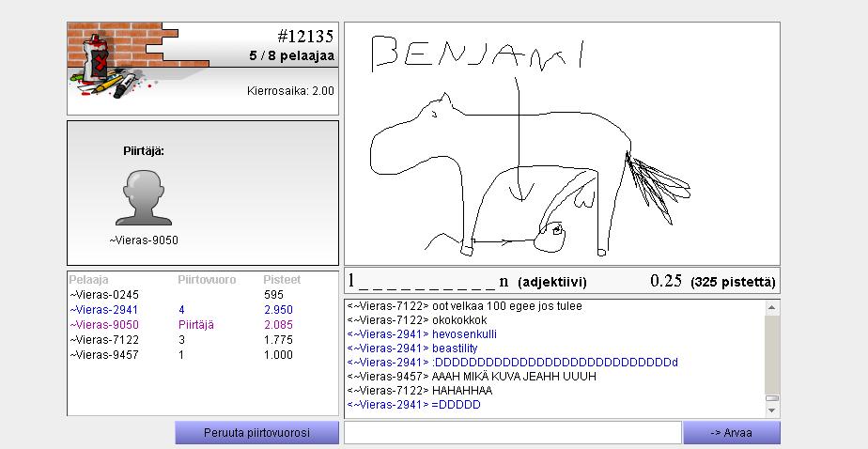The image size is (868, 449).
Task: Click the Piirtovuoro column header
Action: pyautogui.click(x=207, y=280)
